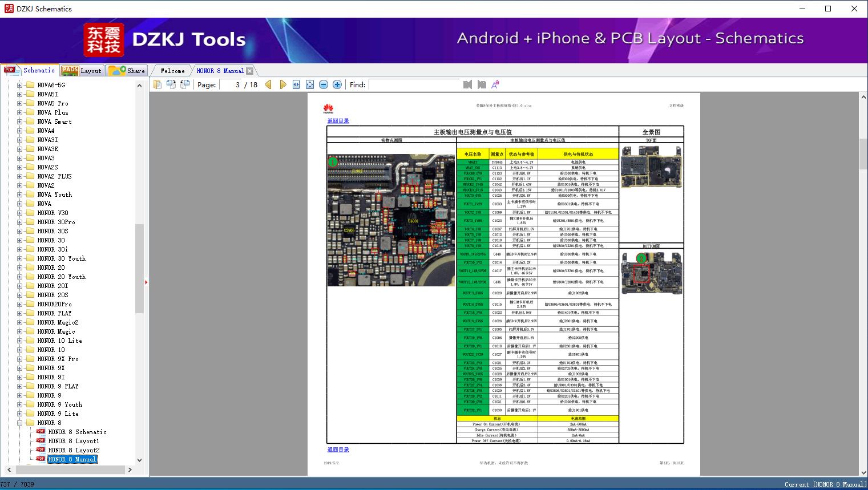Go to the previous page arrow

coord(268,84)
